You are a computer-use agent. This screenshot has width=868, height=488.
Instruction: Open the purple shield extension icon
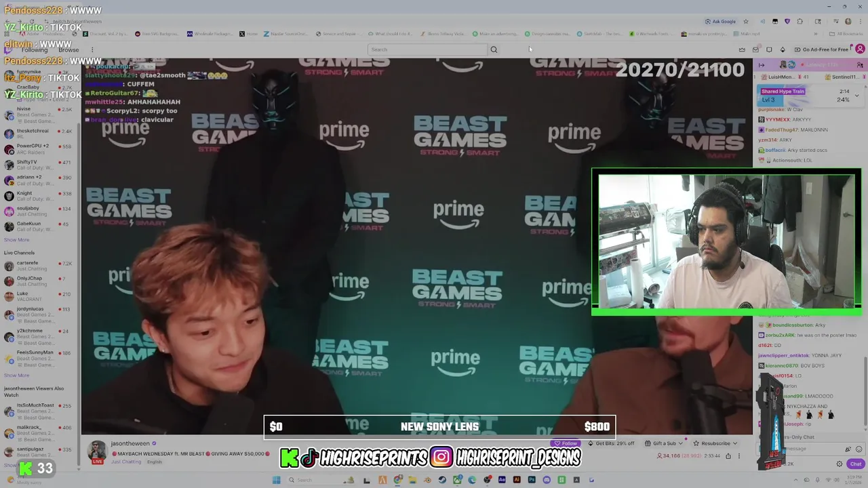click(x=787, y=22)
